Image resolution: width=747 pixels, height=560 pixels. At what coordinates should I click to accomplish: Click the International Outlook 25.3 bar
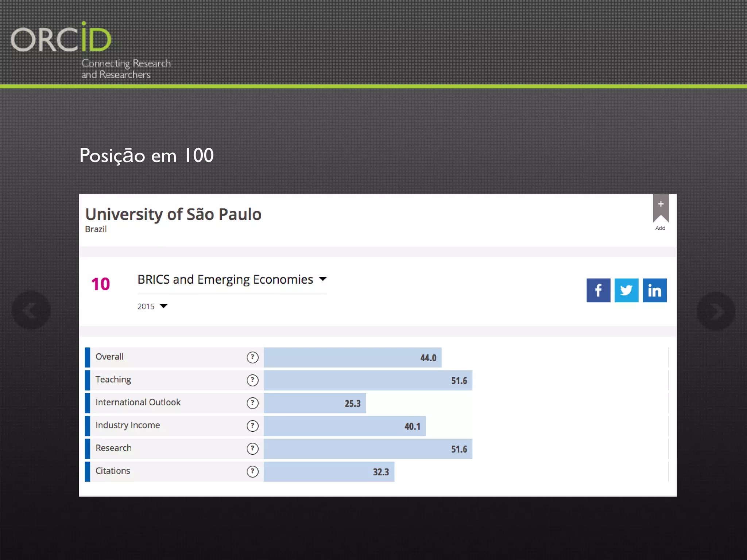pyautogui.click(x=315, y=403)
